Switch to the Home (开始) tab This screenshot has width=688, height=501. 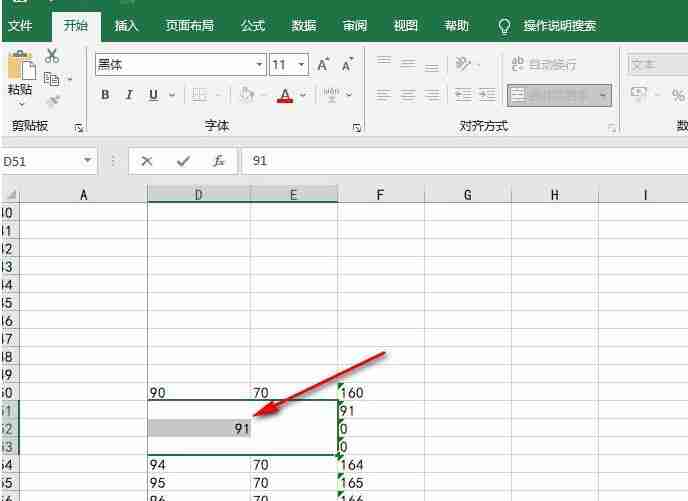click(76, 25)
